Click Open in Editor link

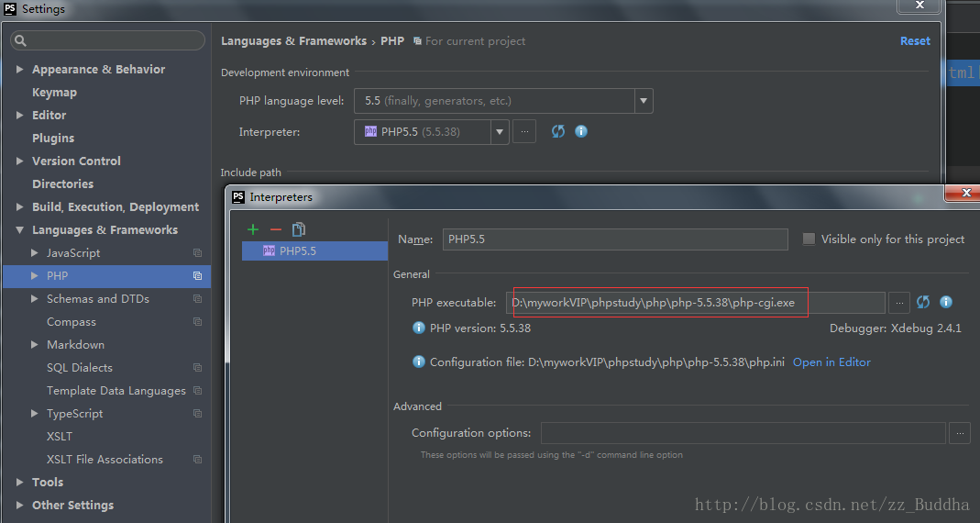(x=831, y=362)
